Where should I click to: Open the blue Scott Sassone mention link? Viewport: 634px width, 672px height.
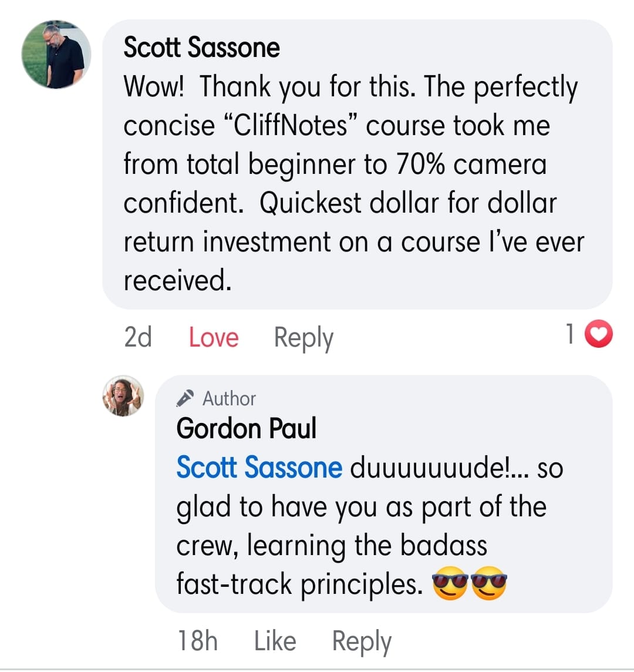coord(259,468)
